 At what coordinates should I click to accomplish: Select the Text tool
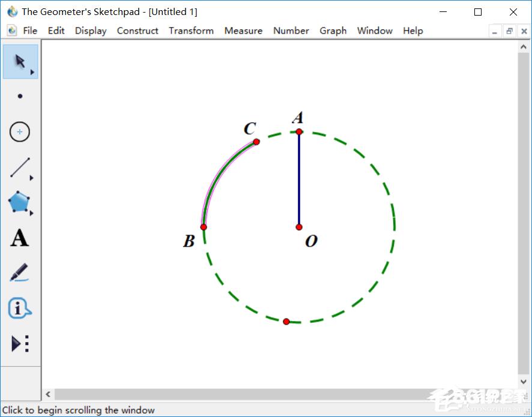20,238
